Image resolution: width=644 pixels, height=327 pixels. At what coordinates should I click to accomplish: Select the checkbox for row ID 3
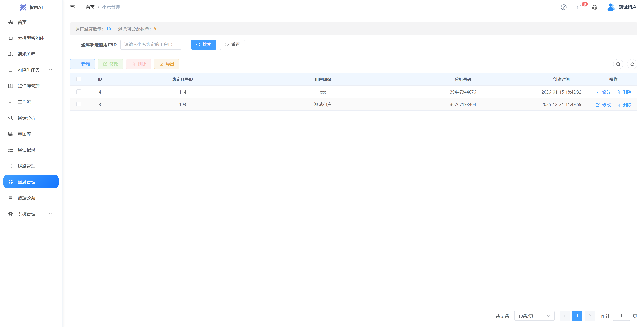click(x=79, y=104)
